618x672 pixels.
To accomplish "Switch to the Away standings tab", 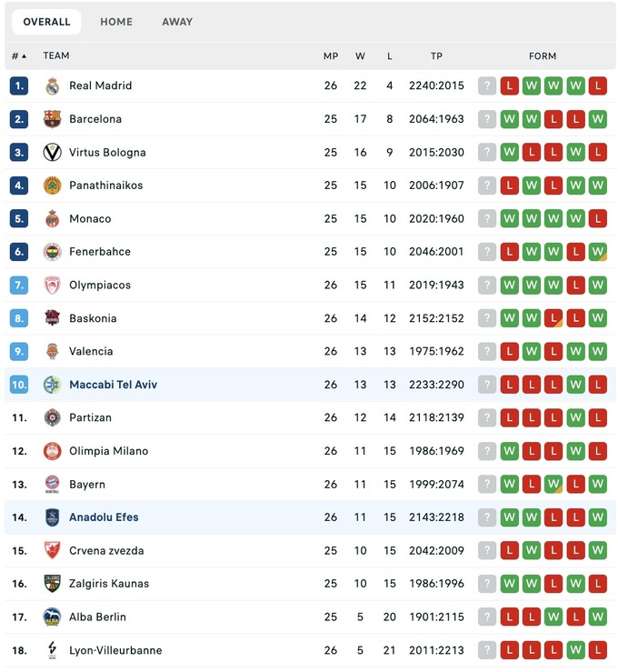I will [177, 22].
